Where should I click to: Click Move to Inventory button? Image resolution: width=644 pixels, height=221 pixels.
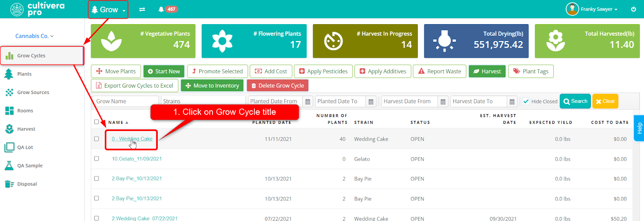click(212, 86)
